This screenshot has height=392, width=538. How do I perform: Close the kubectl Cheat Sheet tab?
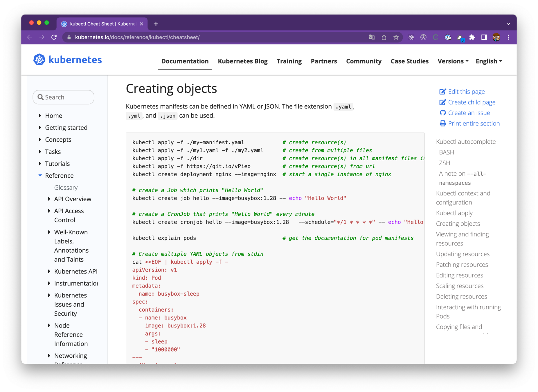[x=141, y=24]
